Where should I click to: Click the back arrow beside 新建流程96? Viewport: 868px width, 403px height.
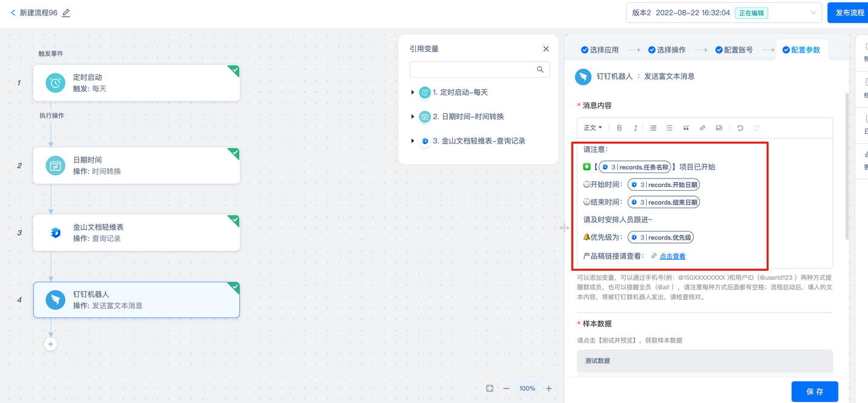(13, 13)
